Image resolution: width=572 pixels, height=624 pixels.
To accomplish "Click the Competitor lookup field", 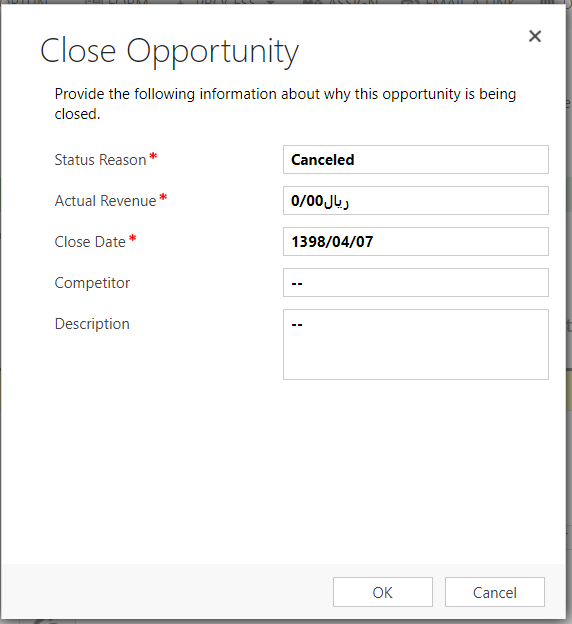I will pyautogui.click(x=416, y=283).
